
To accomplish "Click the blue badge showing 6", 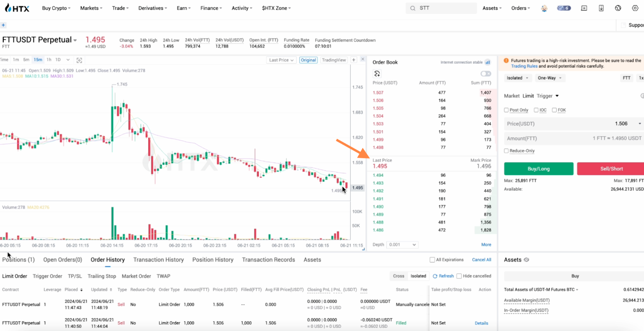I will pyautogui.click(x=564, y=8).
